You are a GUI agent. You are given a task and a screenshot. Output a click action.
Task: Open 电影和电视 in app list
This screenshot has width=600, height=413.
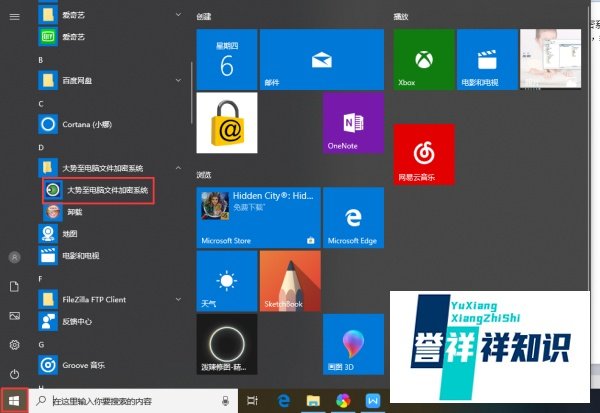(x=109, y=255)
